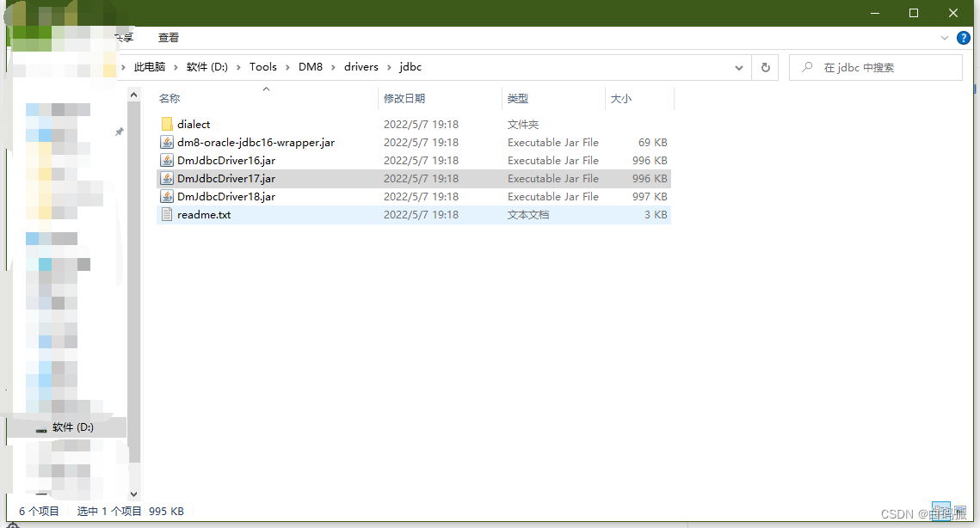This screenshot has height=528, width=980.
Task: Click the 6 个项目 status bar text
Action: coord(39,511)
